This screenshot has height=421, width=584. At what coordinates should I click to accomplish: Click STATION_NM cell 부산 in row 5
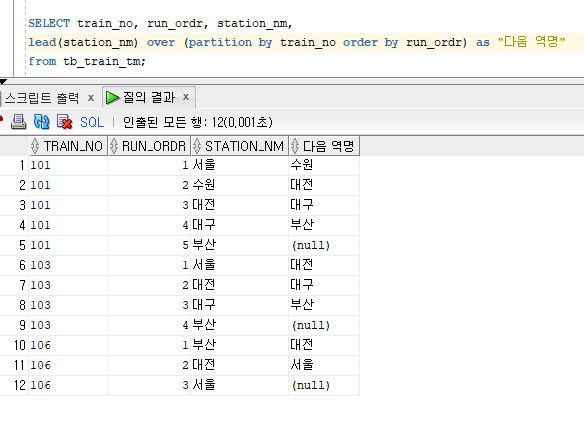click(x=239, y=245)
